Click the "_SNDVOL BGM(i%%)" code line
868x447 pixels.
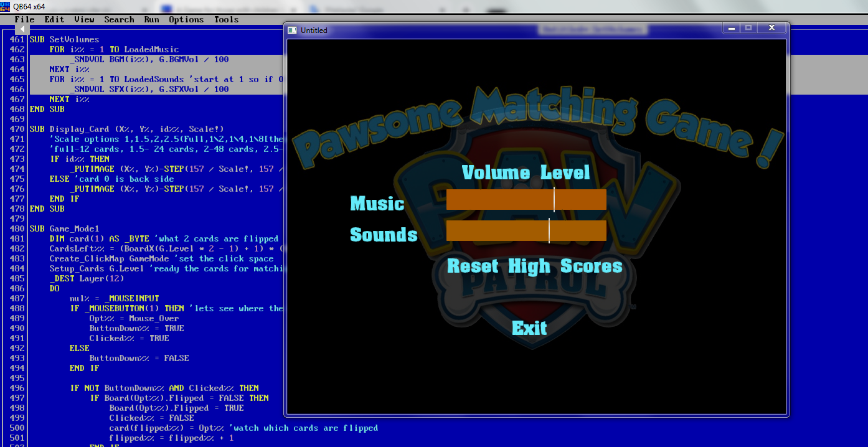[x=149, y=59]
